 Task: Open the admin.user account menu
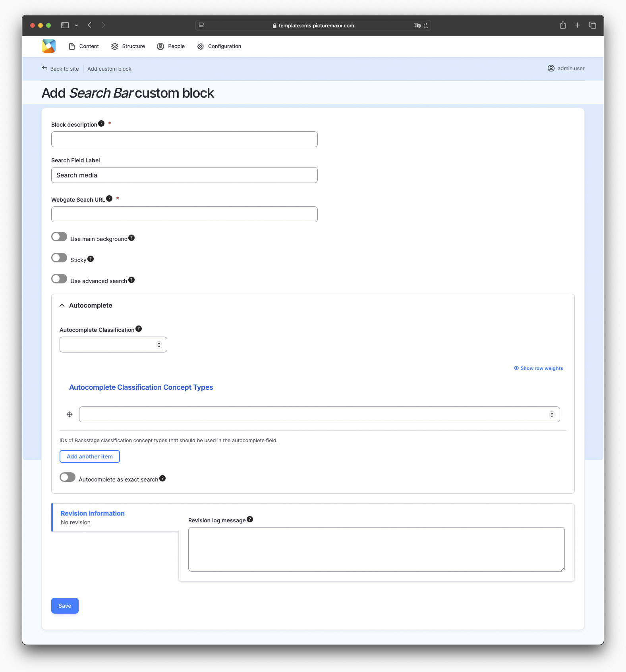pyautogui.click(x=566, y=68)
